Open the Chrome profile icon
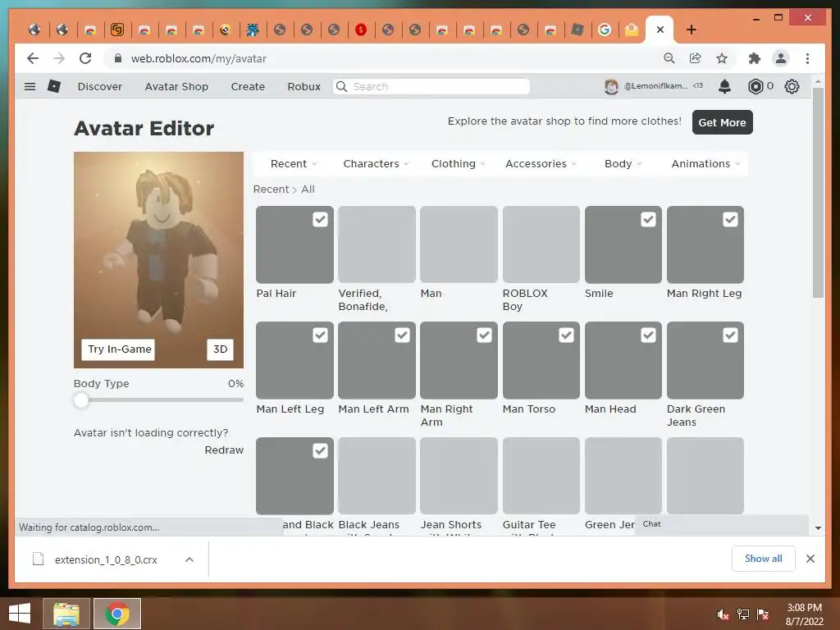 tap(781, 58)
